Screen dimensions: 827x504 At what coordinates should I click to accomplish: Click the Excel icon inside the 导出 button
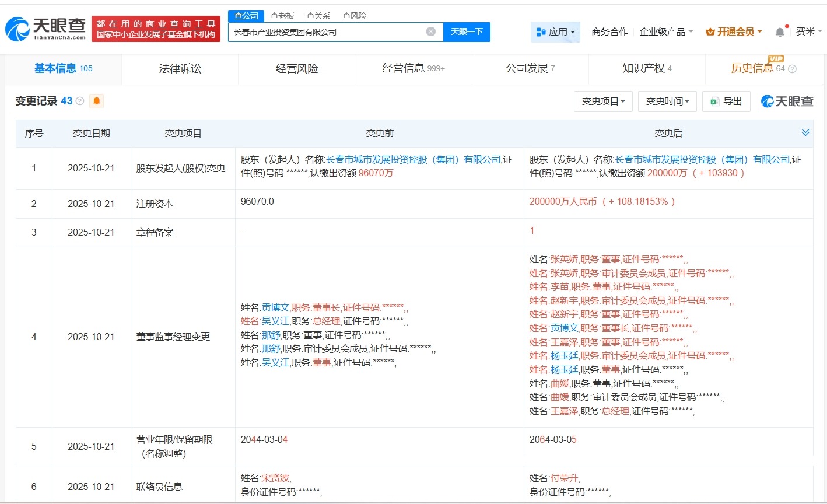tap(715, 101)
